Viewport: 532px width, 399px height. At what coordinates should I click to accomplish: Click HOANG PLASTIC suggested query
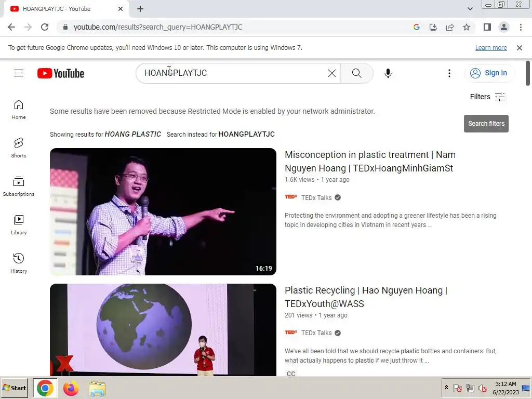132,134
